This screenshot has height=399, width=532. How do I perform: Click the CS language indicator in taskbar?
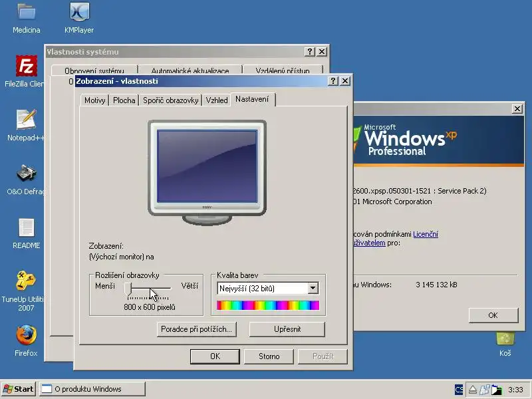point(459,389)
